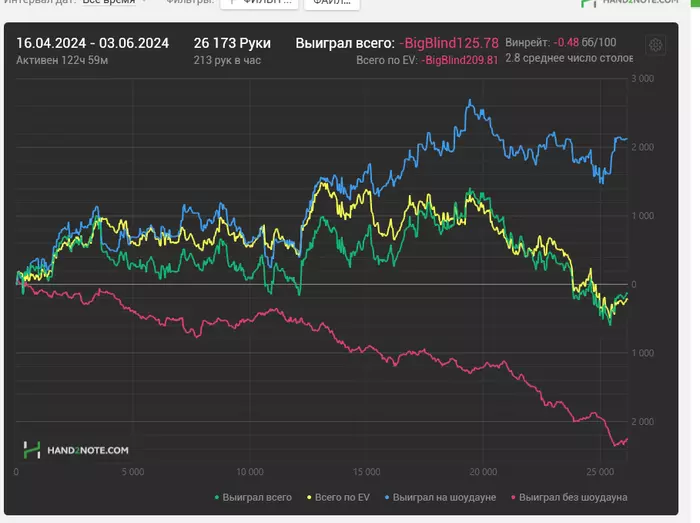The height and width of the screenshot is (523, 700).
Task: Click x-axis label '15 000'
Action: pos(367,472)
